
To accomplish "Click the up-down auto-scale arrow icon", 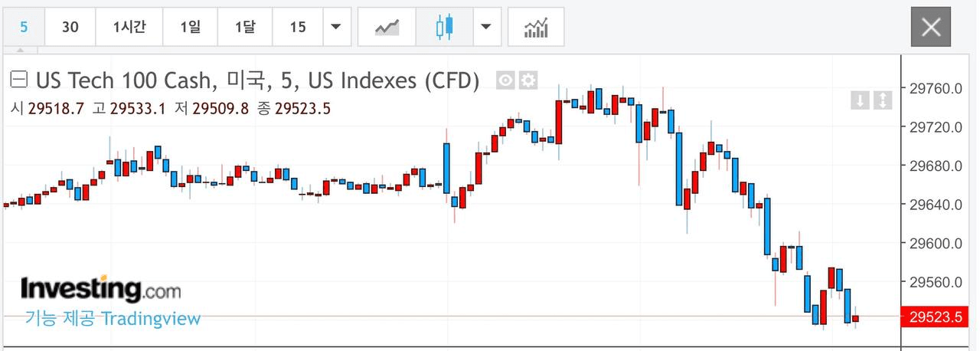I will [x=882, y=100].
